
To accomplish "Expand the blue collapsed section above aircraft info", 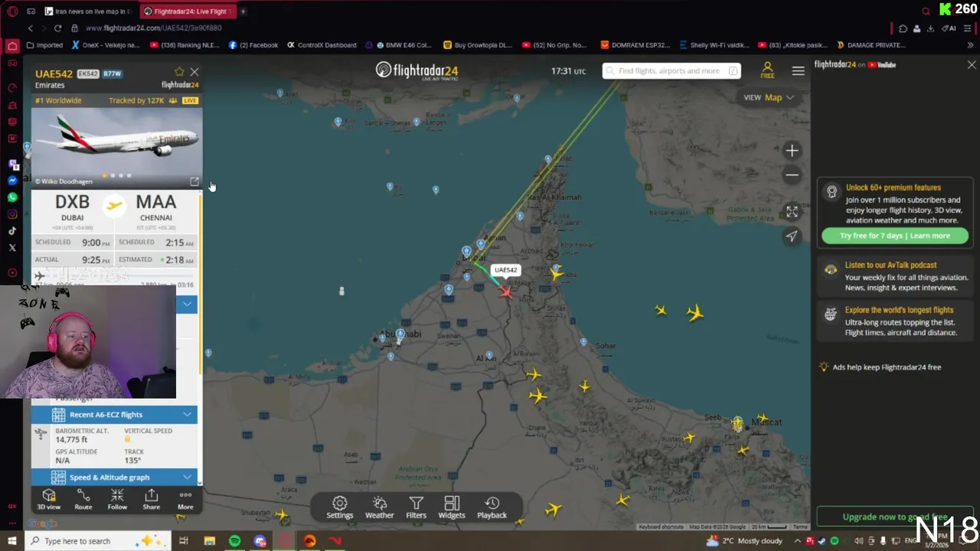I will point(187,304).
